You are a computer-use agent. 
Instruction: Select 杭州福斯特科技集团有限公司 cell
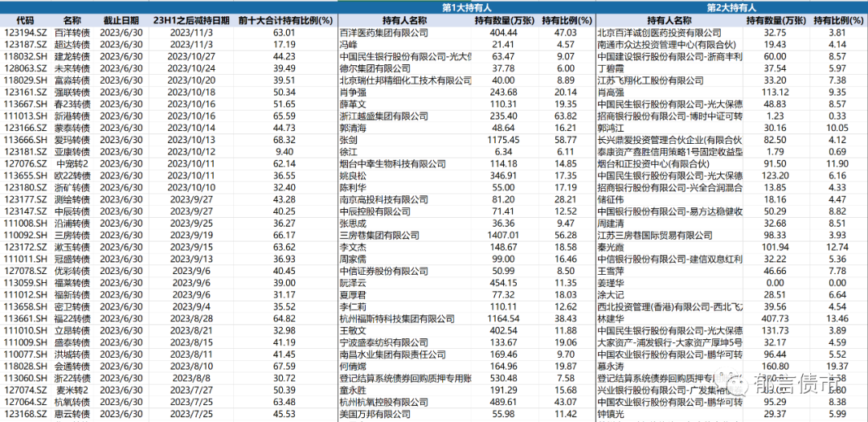pyautogui.click(x=397, y=319)
